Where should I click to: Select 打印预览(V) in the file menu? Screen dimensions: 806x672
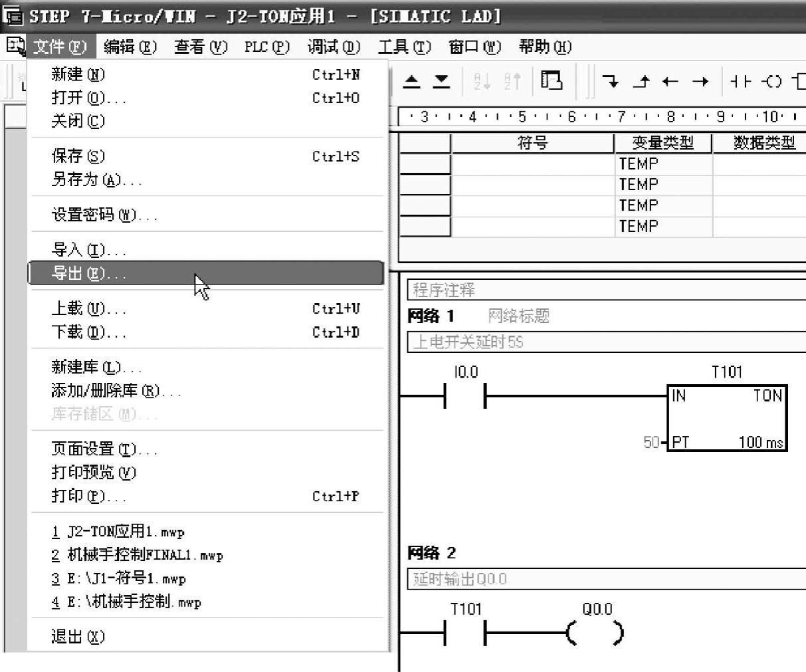click(x=207, y=473)
